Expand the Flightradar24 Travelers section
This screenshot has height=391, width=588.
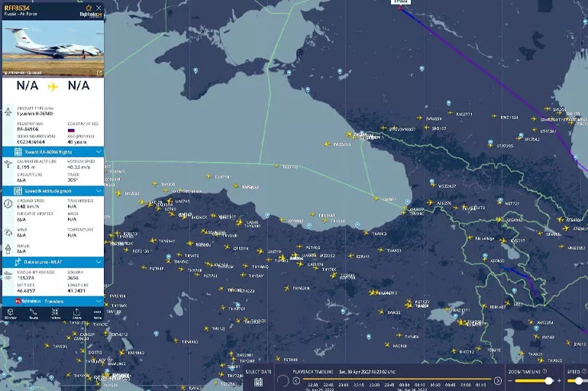pyautogui.click(x=99, y=302)
